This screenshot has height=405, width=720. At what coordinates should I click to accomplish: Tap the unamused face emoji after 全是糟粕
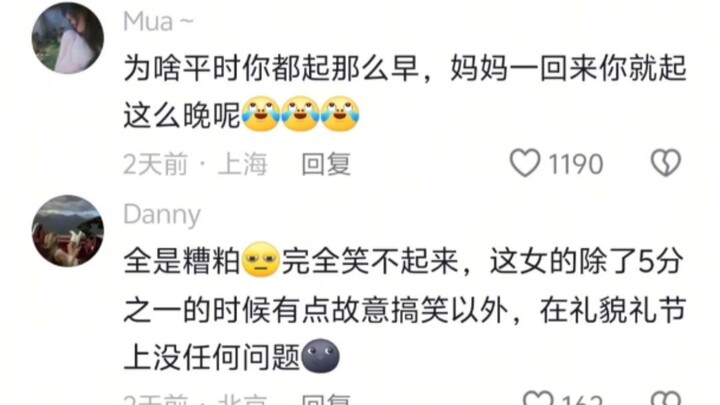pyautogui.click(x=261, y=259)
